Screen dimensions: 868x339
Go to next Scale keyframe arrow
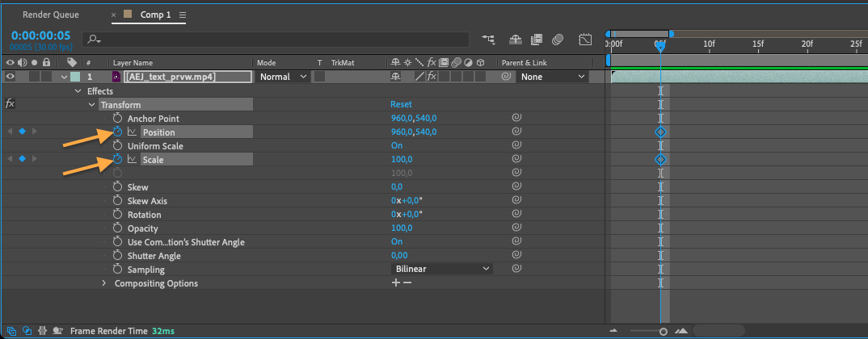[35, 159]
